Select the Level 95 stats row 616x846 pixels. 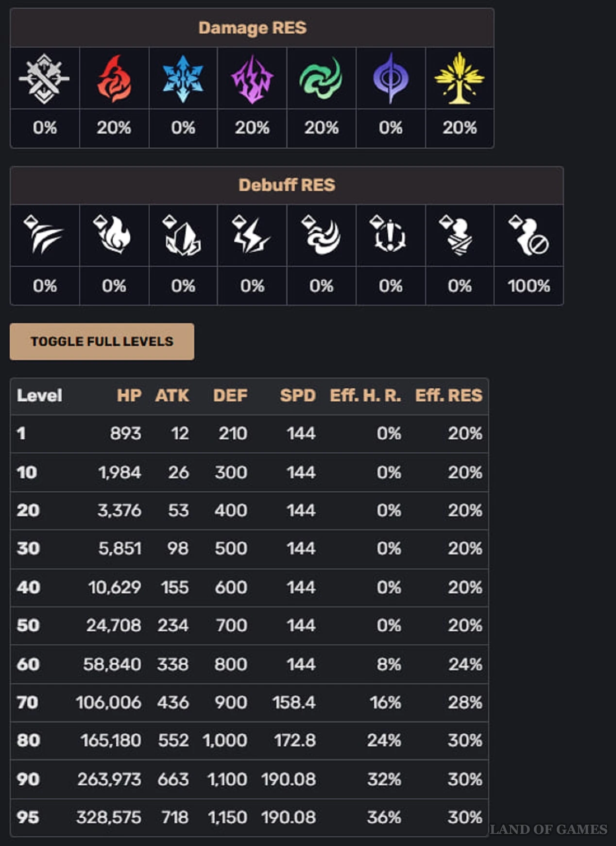click(x=249, y=817)
